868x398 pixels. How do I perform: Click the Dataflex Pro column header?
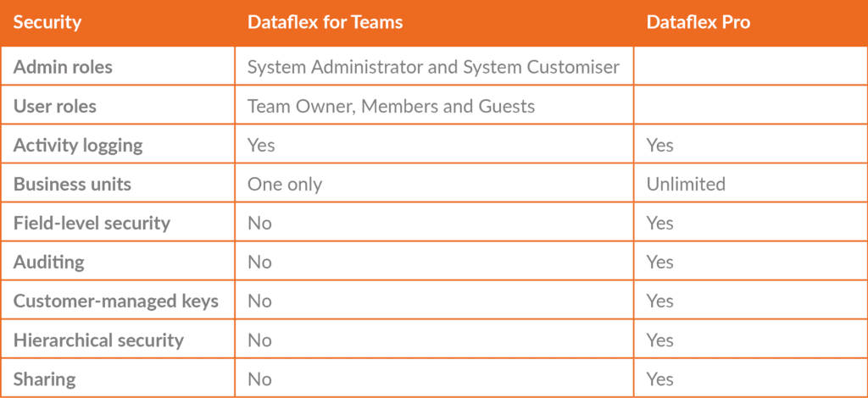coord(698,23)
